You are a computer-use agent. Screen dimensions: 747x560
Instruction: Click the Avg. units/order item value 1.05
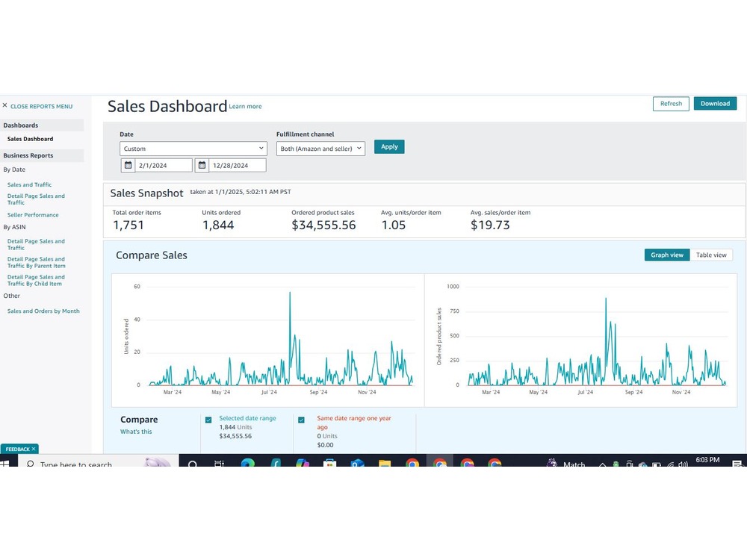click(x=394, y=225)
